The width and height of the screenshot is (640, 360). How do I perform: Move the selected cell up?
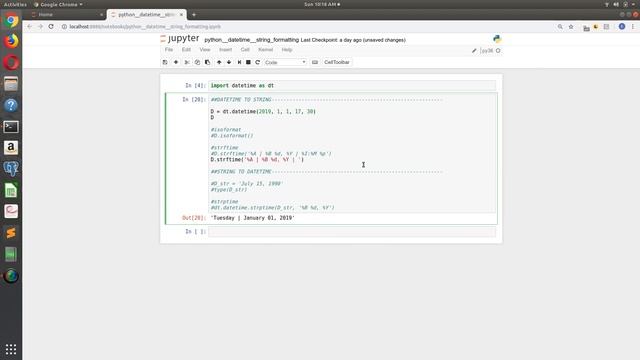219,62
